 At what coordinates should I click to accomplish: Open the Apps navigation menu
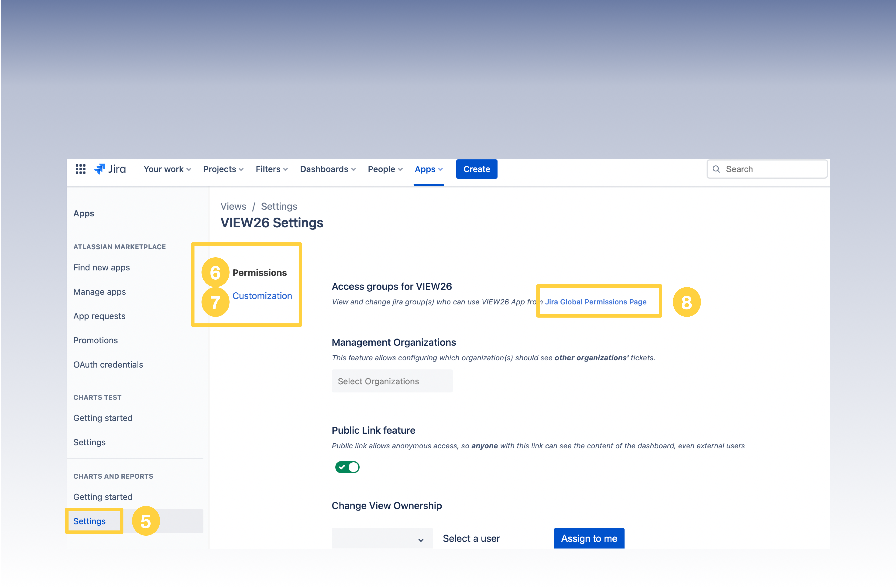[x=428, y=169]
